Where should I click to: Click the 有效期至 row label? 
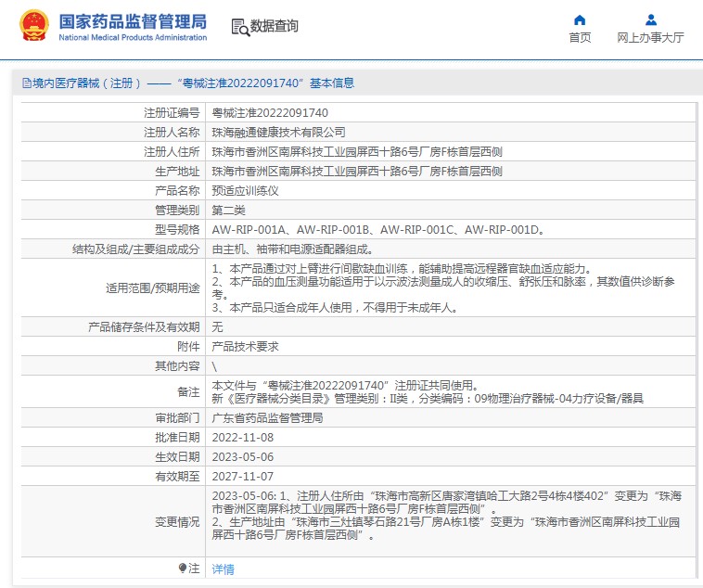(x=177, y=477)
